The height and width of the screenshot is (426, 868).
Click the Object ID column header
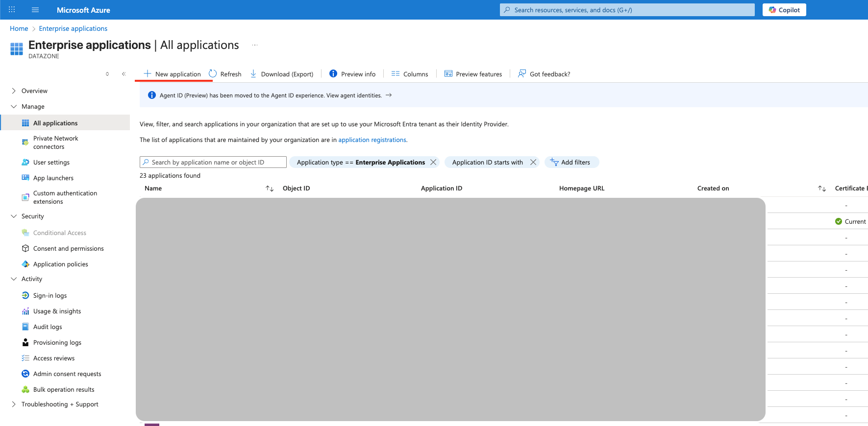(297, 188)
